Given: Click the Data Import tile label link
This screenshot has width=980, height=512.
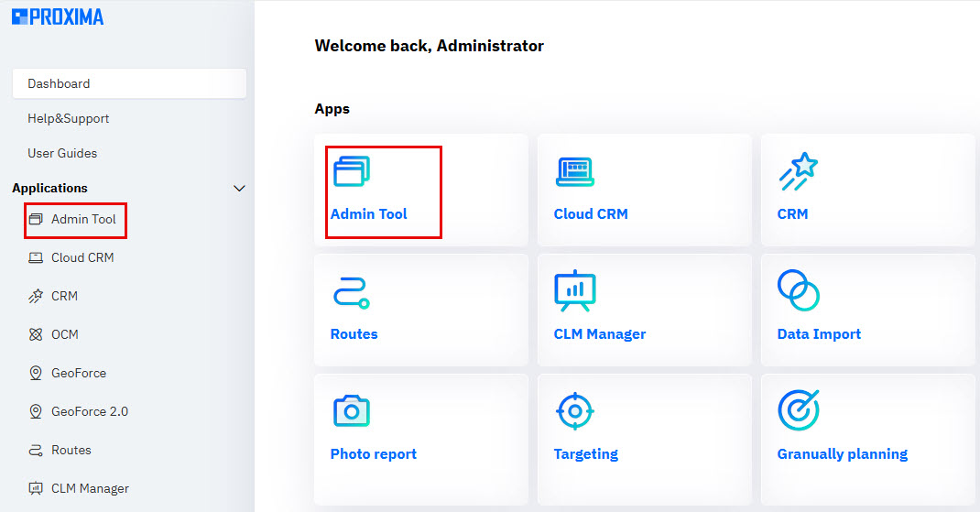Looking at the screenshot, I should coord(819,334).
